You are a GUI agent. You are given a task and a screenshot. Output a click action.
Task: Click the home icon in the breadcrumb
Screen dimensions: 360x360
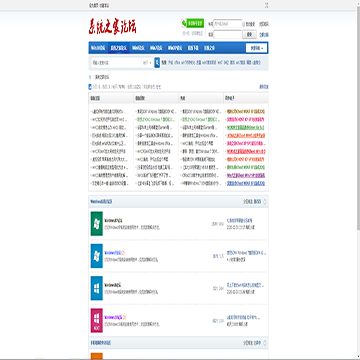pyautogui.click(x=90, y=77)
